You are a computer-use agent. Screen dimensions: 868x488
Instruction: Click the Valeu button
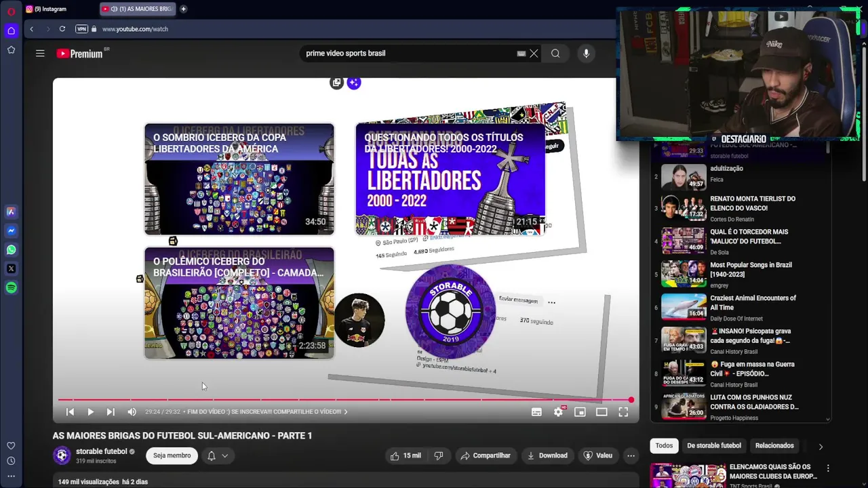[x=597, y=455]
